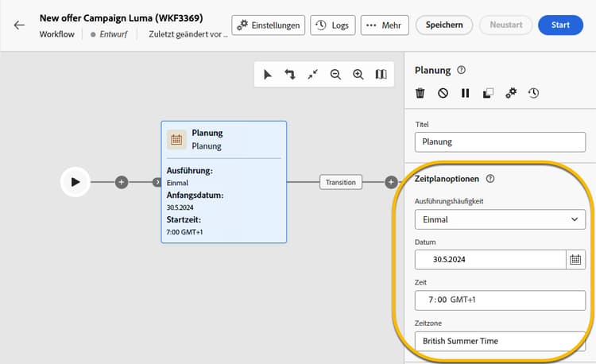Copy the activity with duplicate icon
The height and width of the screenshot is (364, 596).
click(488, 93)
